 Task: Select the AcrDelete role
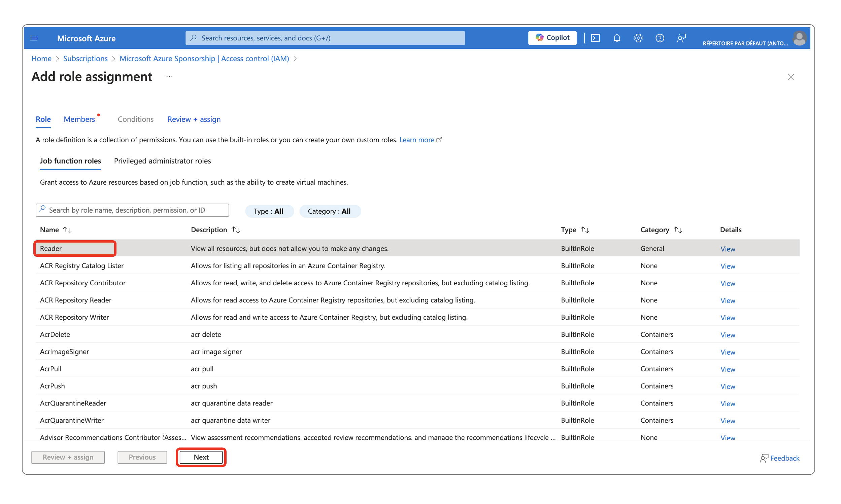pyautogui.click(x=417, y=334)
